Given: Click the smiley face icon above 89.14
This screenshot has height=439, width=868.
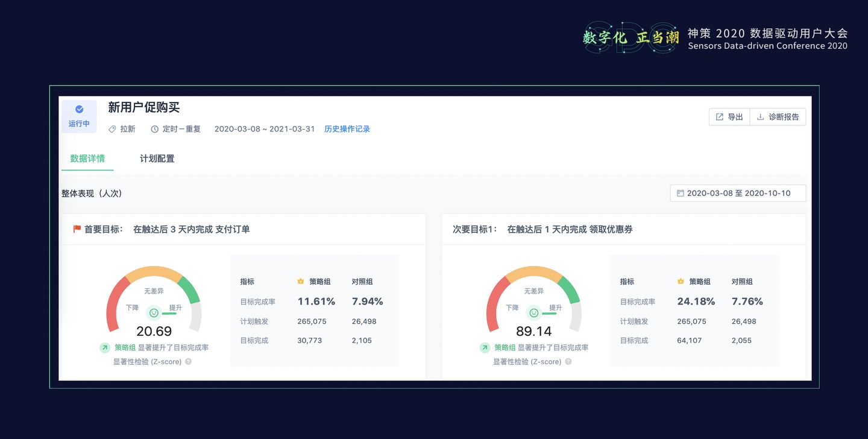Looking at the screenshot, I should click(x=533, y=313).
